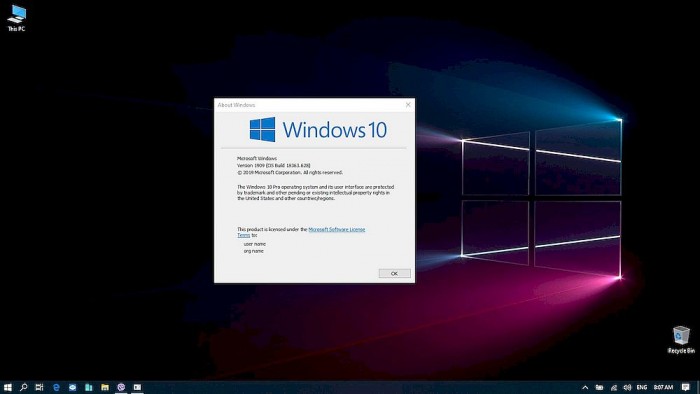Switch input language via ENG indicator
The image size is (700, 394).
(642, 387)
